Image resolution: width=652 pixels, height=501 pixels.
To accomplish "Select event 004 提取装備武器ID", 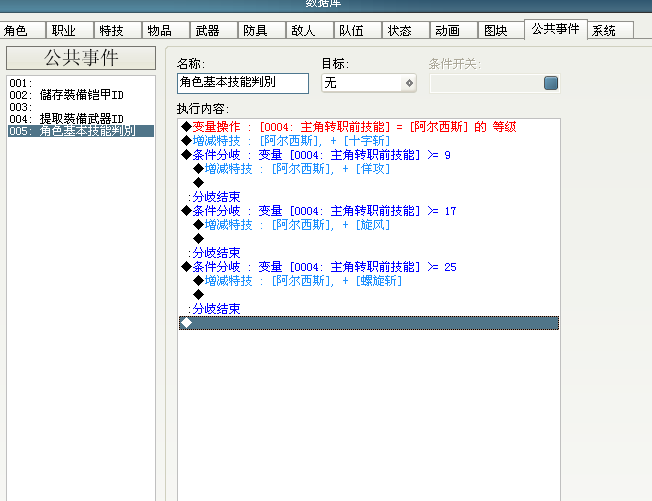I will click(81, 119).
